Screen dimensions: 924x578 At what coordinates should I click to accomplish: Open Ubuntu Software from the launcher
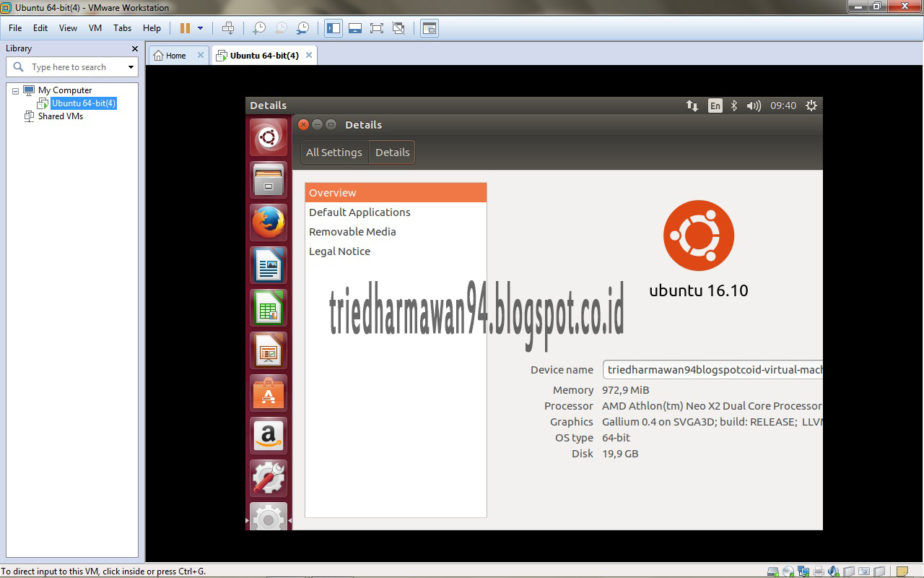click(269, 393)
